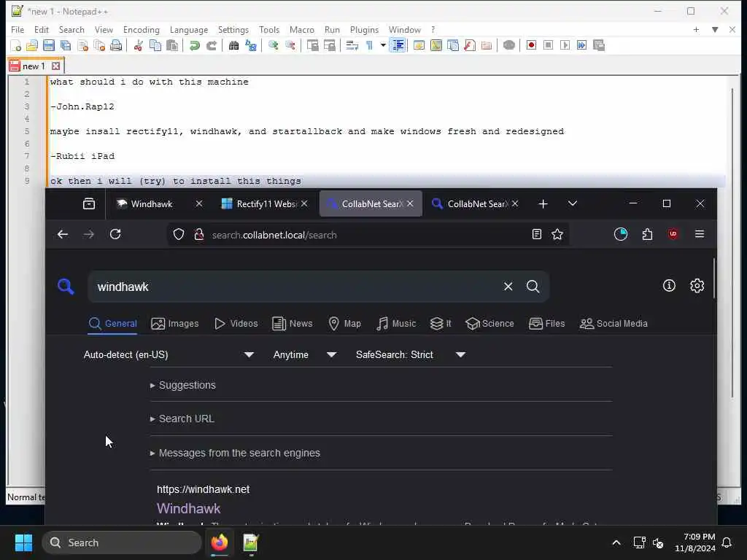Toggle Word wrap toolbar icon
The height and width of the screenshot is (560, 747).
[x=352, y=45]
